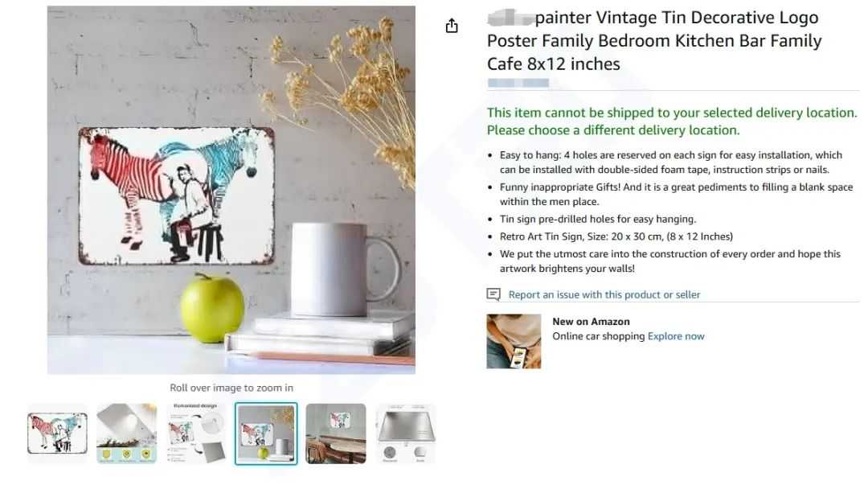868x485 pixels.
Task: Click the blurred rating bar under title
Action: tap(518, 83)
